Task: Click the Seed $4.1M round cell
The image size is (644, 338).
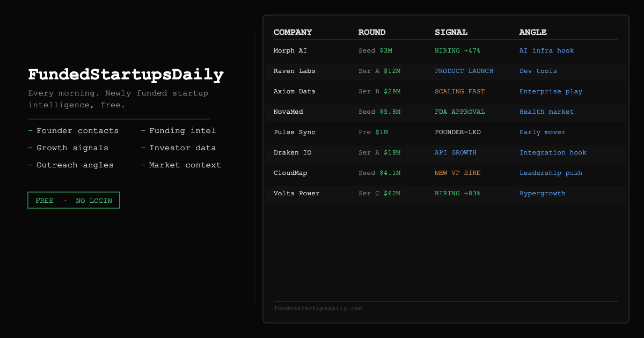Action: [379, 173]
